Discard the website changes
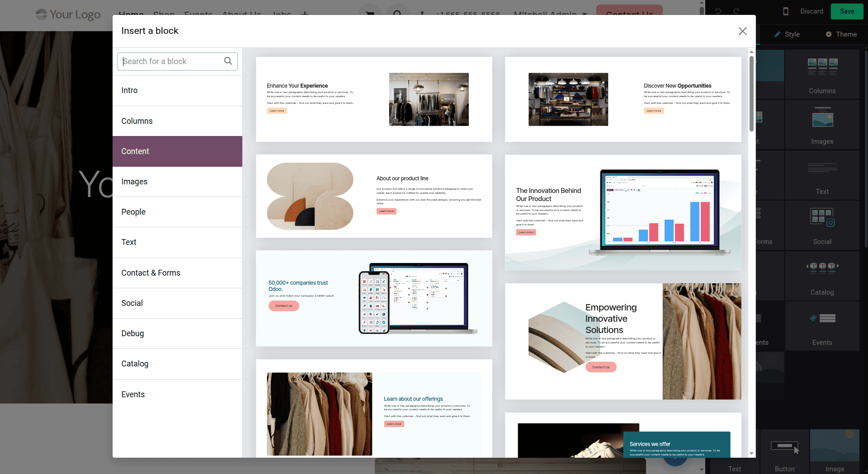868x474 pixels. point(811,11)
